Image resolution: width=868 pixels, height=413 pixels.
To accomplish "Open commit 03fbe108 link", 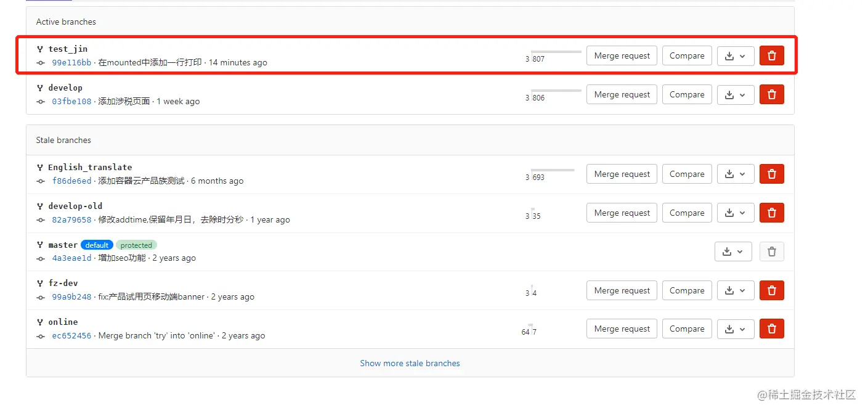I will [71, 102].
